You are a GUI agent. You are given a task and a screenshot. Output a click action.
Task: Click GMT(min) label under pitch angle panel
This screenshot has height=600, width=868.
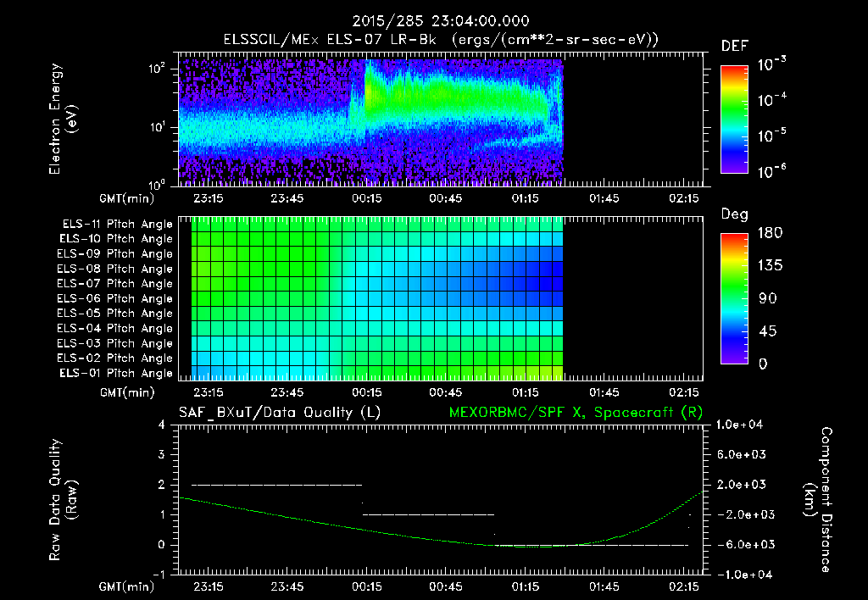[x=127, y=393]
